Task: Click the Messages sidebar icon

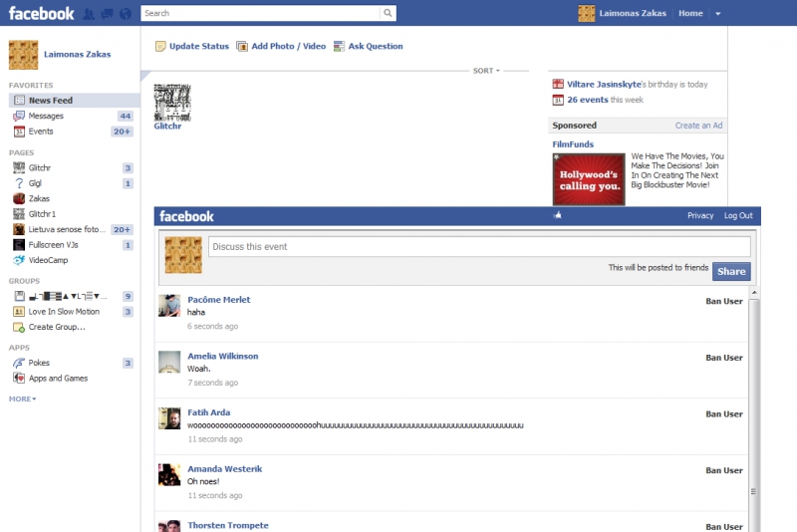Action: (x=19, y=116)
